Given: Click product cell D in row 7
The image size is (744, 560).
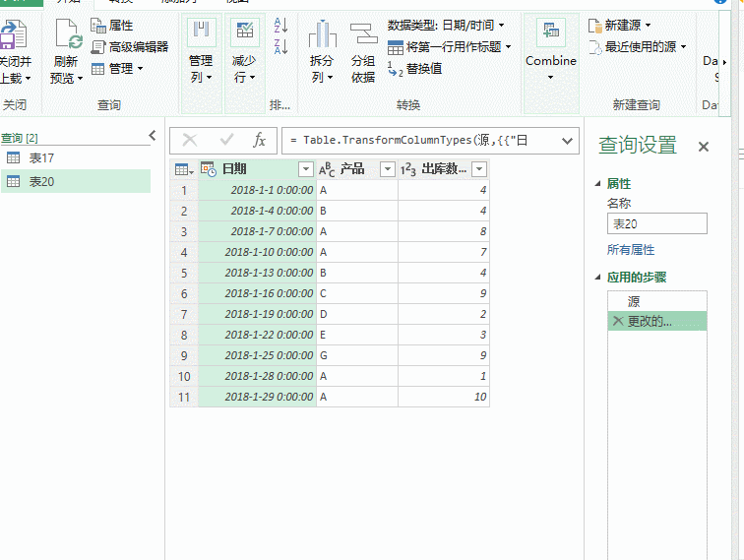Looking at the screenshot, I should 357,314.
